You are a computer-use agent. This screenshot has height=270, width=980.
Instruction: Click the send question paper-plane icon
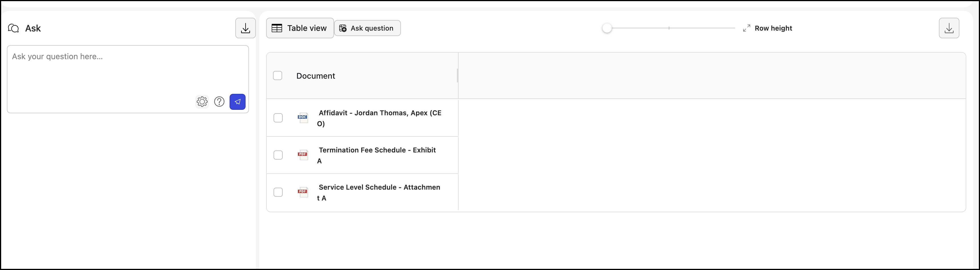coord(237,102)
